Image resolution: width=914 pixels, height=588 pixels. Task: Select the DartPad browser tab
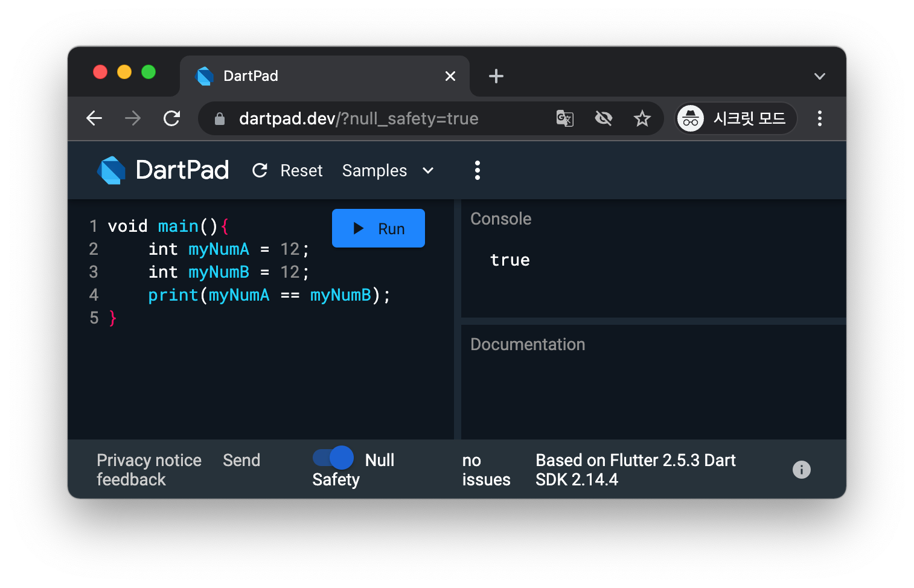click(x=325, y=76)
